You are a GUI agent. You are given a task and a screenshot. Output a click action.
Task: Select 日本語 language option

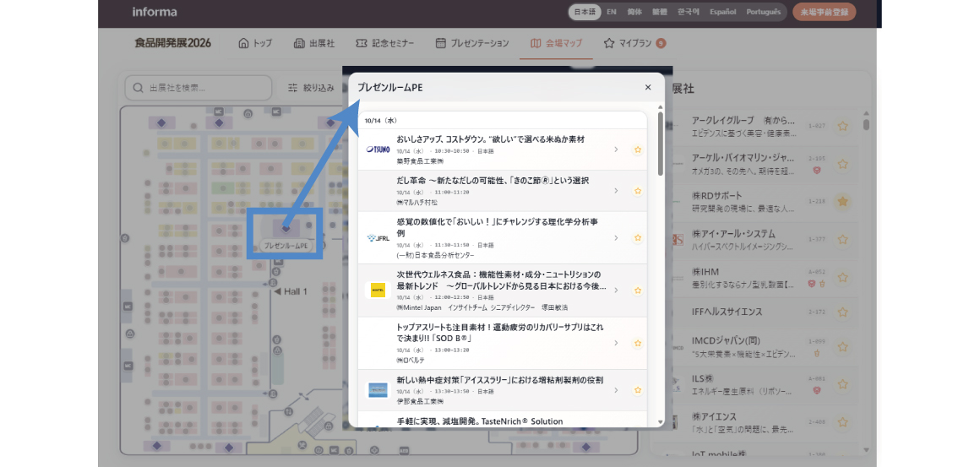pos(585,12)
